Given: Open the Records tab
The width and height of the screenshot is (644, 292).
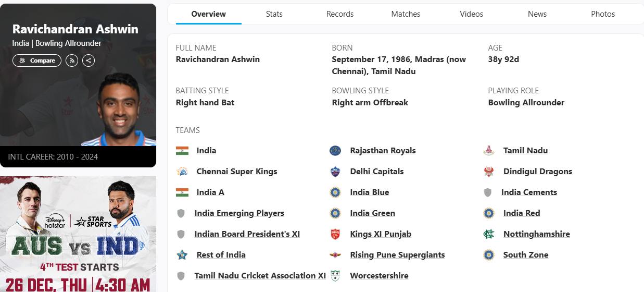Looking at the screenshot, I should [340, 14].
